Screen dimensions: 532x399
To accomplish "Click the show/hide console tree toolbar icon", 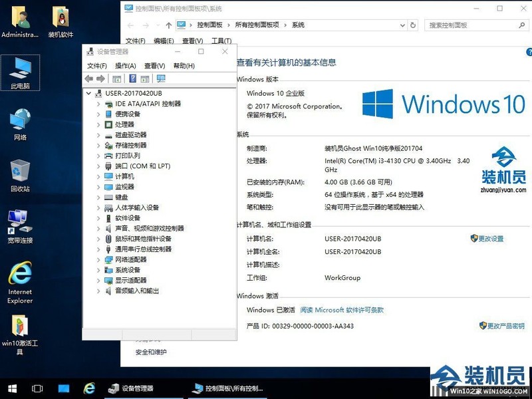I will pyautogui.click(x=116, y=79).
